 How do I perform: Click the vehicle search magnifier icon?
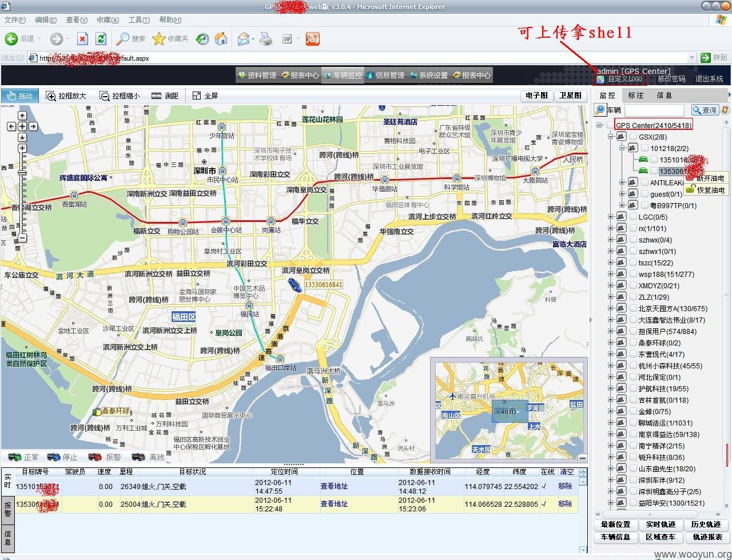(600, 110)
